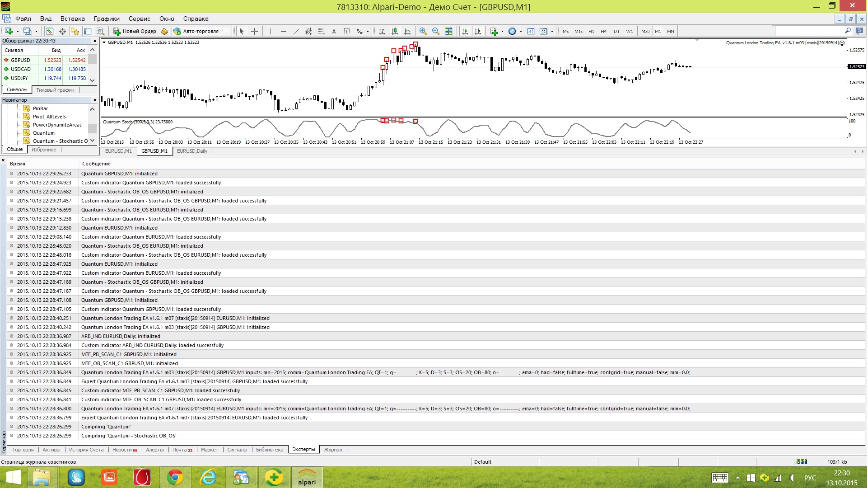Open the Сервис menu
Screen dimensions: 868x498
coord(139,19)
